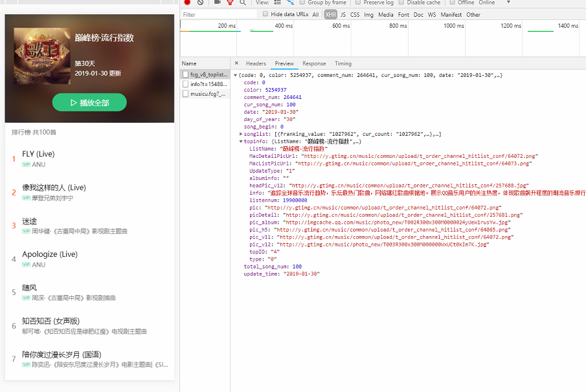Click the VIP badge for Apologize (Live)

(26, 265)
